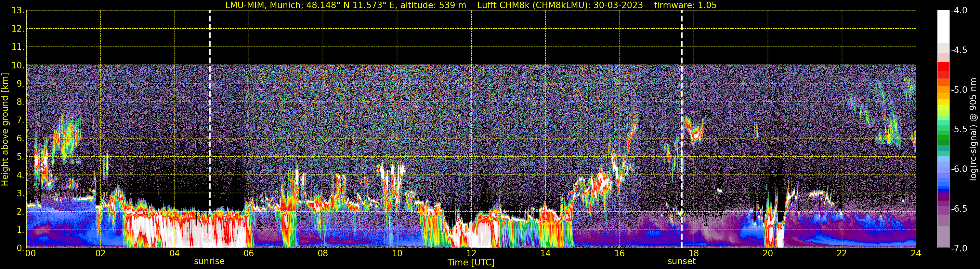Click the 'sunset' label below the time axis

tap(681, 262)
